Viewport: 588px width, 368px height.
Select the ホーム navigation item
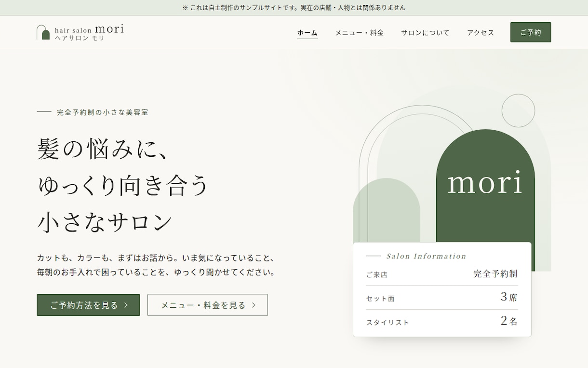tap(307, 33)
